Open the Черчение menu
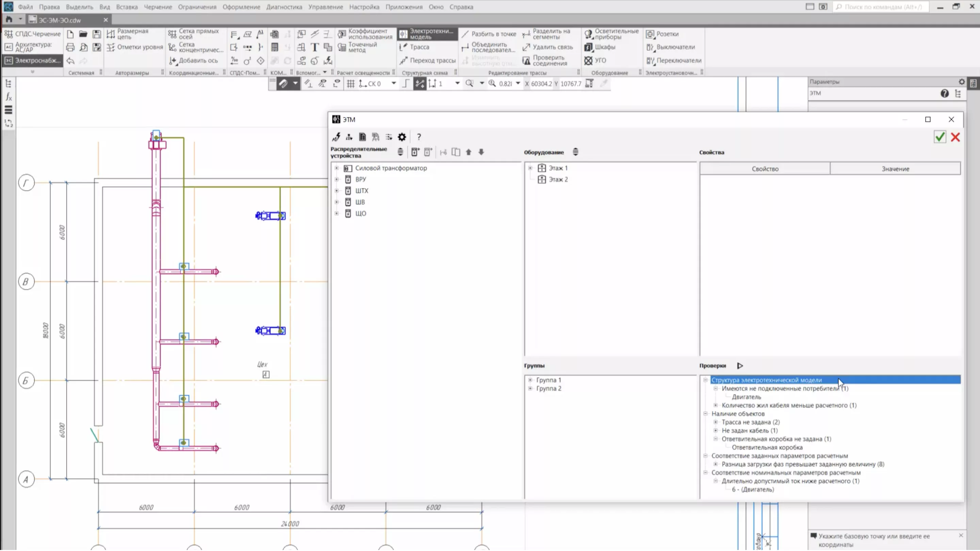Screen dimensions: 980x551 [158, 7]
